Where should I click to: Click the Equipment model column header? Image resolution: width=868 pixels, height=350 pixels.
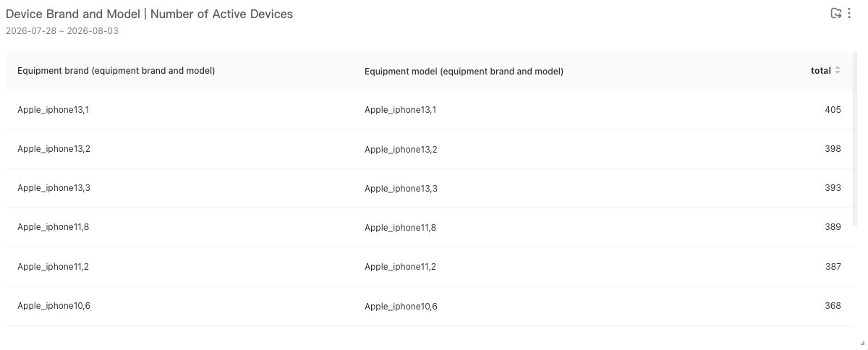click(x=464, y=72)
